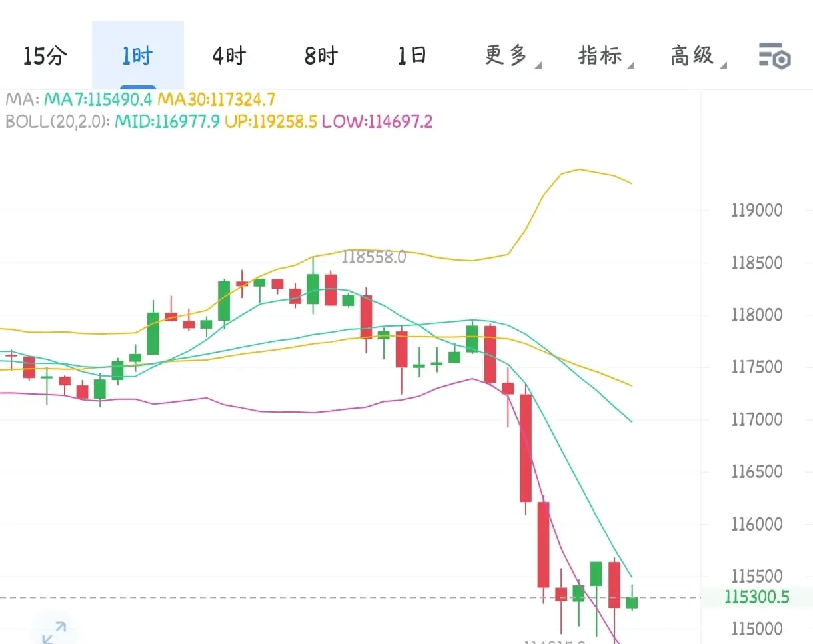The image size is (813, 644).
Task: Click the 118558.0 high price marker
Action: coord(373,257)
